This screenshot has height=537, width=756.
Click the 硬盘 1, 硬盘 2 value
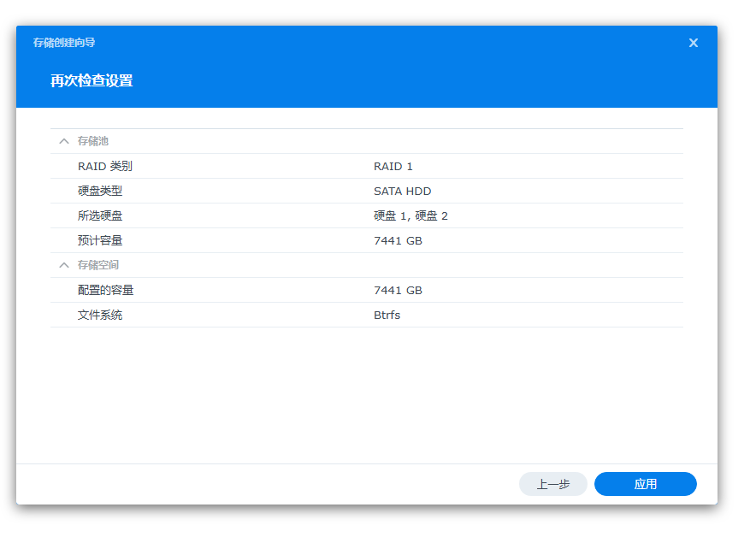[410, 216]
